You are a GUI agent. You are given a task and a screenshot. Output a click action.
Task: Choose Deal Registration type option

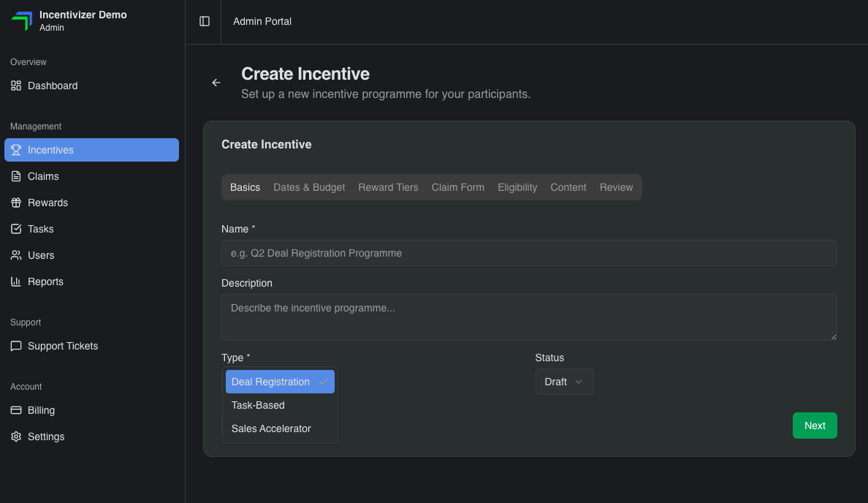coord(280,382)
